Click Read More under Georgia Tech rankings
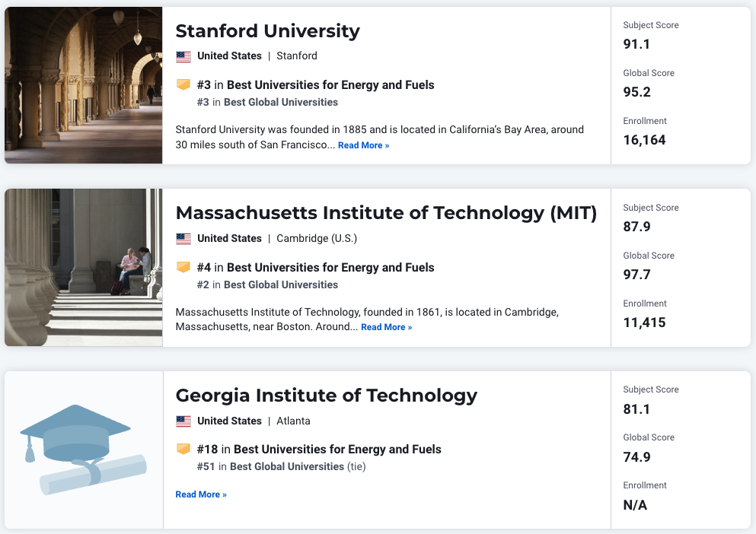 tap(201, 494)
